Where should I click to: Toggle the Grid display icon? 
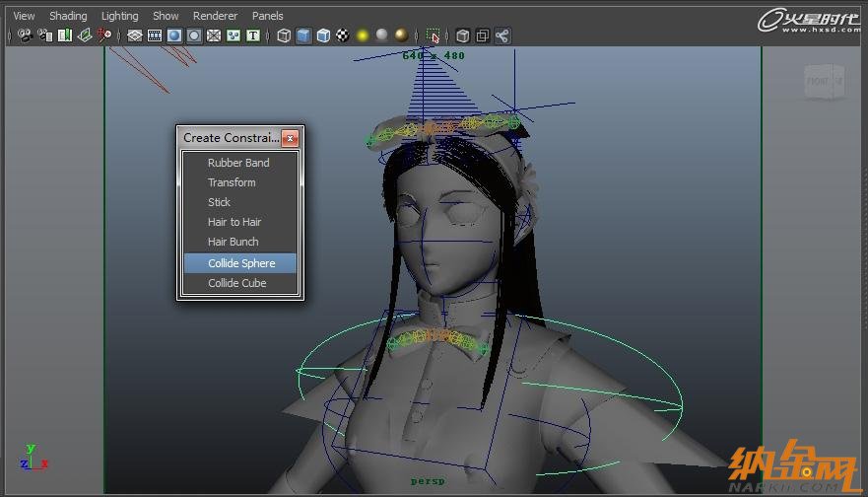(x=135, y=36)
